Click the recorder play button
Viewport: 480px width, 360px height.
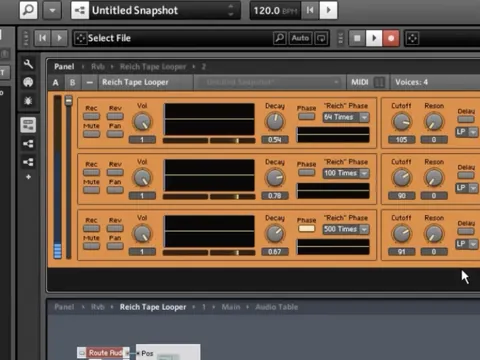tap(374, 38)
